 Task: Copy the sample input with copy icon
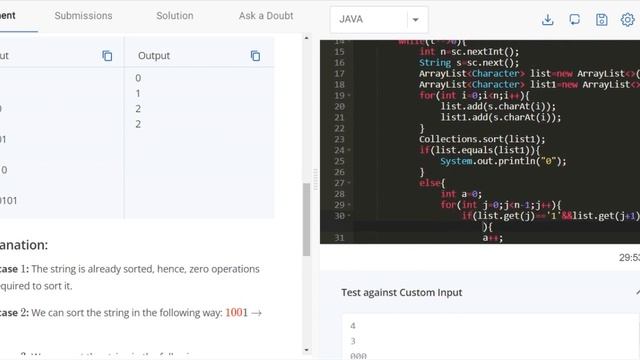point(107,56)
